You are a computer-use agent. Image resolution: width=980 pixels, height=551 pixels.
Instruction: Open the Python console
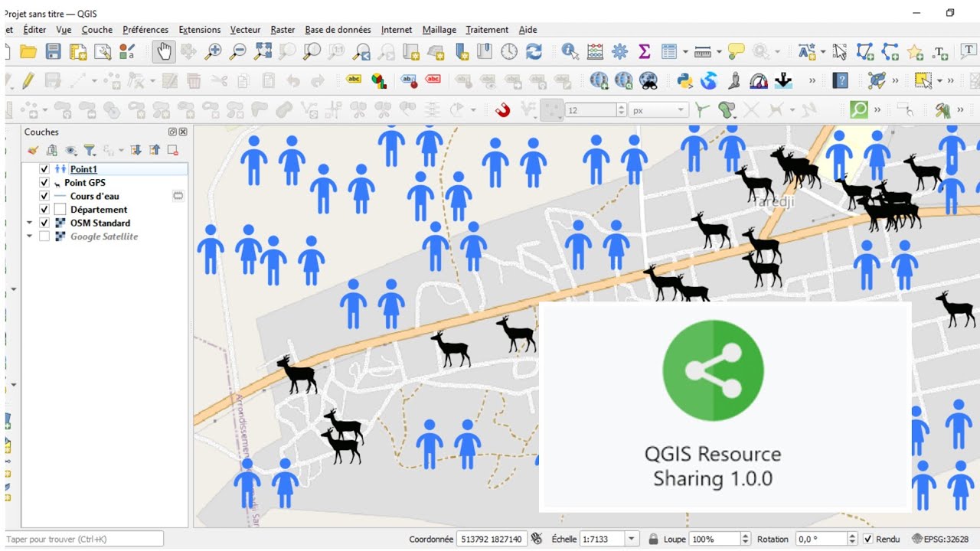click(x=684, y=80)
